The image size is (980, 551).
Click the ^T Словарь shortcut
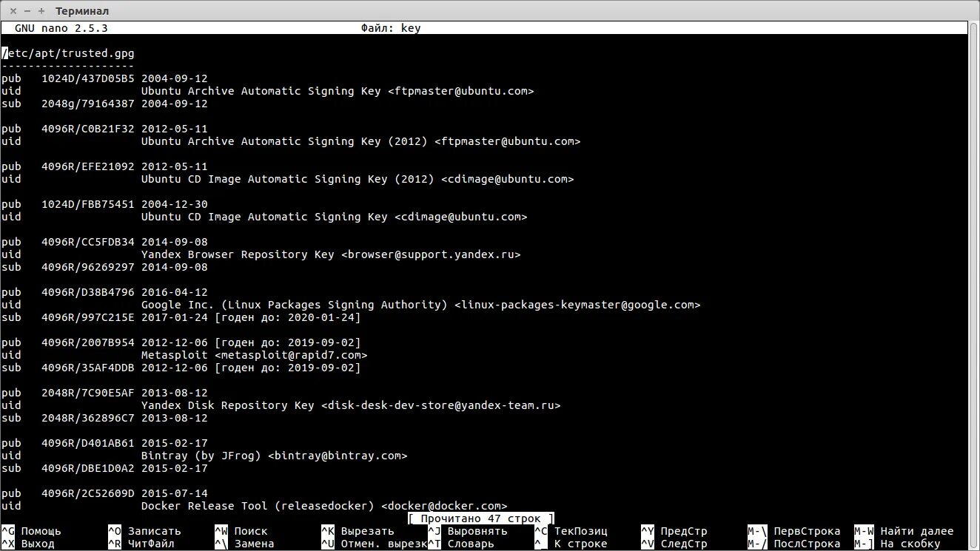click(461, 544)
